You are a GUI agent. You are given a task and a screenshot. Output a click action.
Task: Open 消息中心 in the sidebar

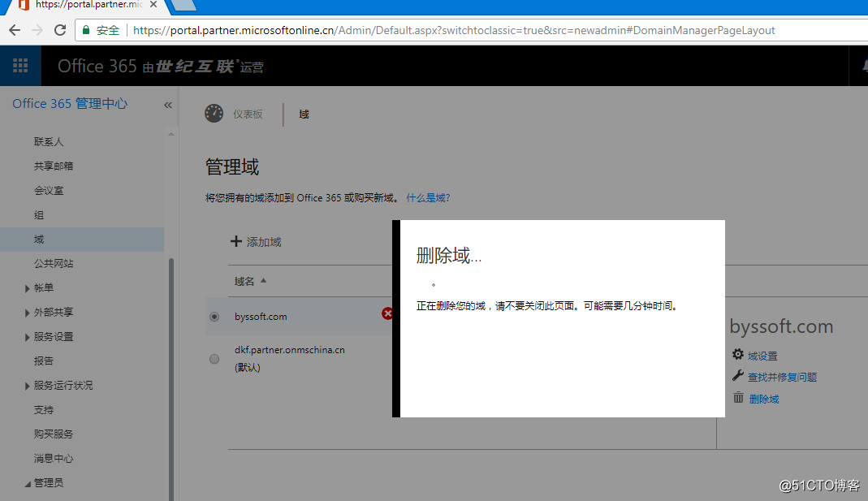[54, 459]
